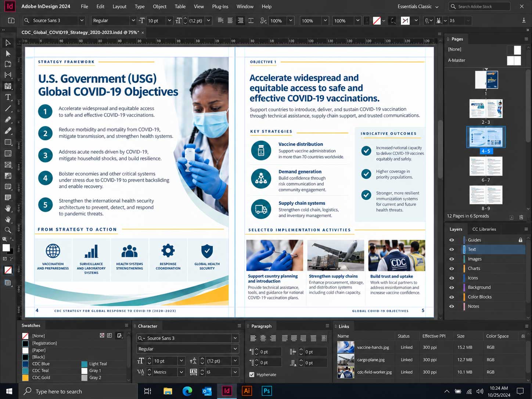The height and width of the screenshot is (399, 532).
Task: Open font family dropdown in Character panel
Action: (x=235, y=338)
